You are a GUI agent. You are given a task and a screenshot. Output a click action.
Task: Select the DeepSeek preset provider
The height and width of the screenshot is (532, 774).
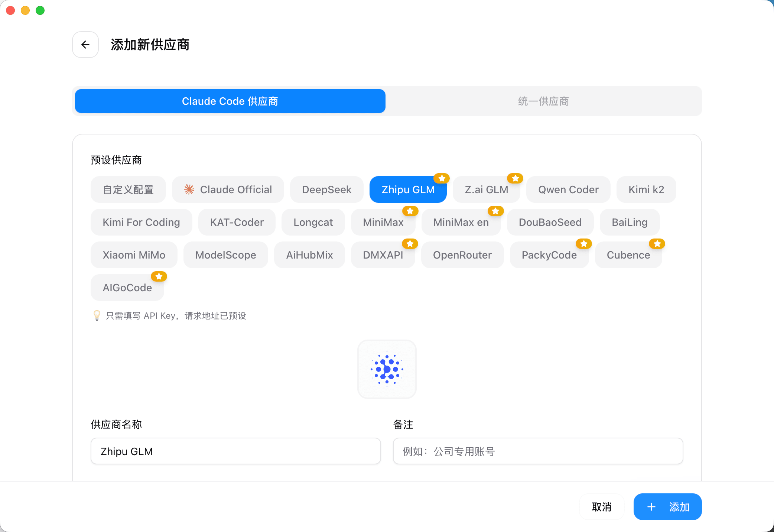(327, 189)
